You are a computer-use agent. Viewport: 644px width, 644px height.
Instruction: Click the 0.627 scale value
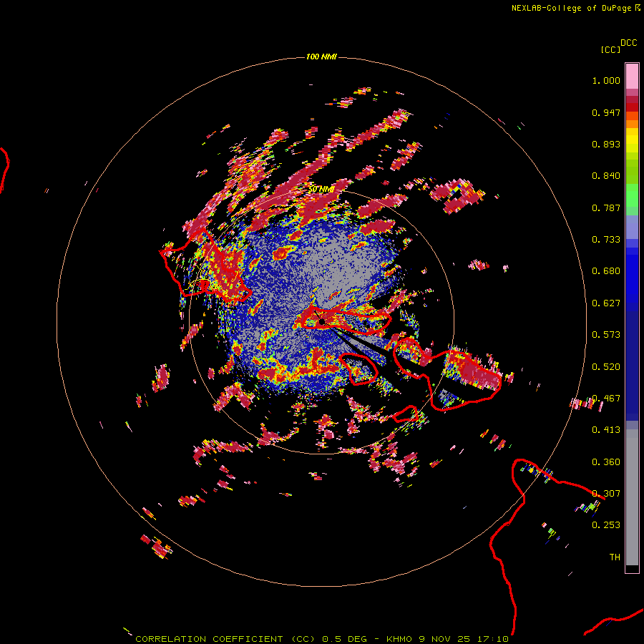pyautogui.click(x=606, y=303)
